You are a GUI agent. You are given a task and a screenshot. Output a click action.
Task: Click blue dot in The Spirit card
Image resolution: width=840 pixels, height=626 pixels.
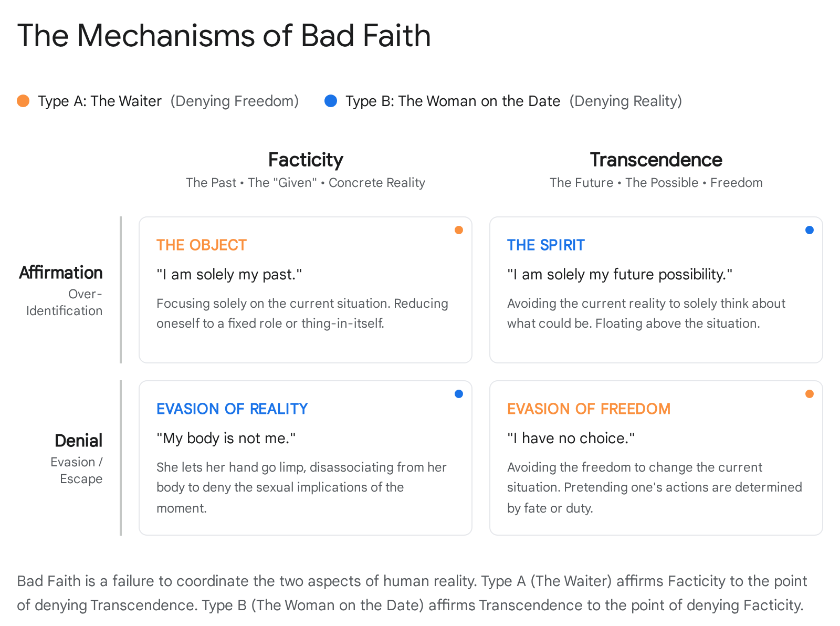[x=810, y=230]
